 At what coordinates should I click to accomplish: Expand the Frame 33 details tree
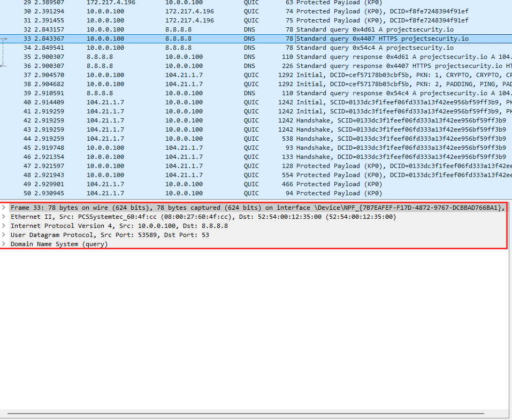tap(4, 208)
